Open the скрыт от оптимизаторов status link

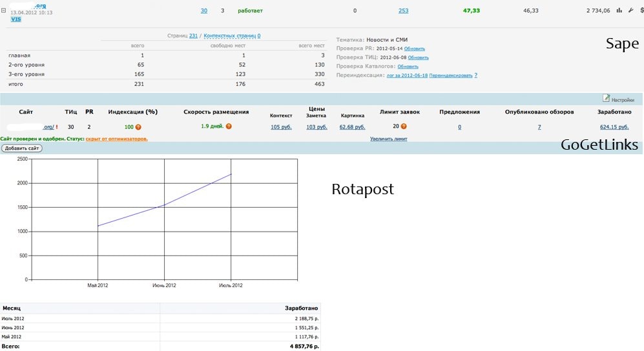116,139
